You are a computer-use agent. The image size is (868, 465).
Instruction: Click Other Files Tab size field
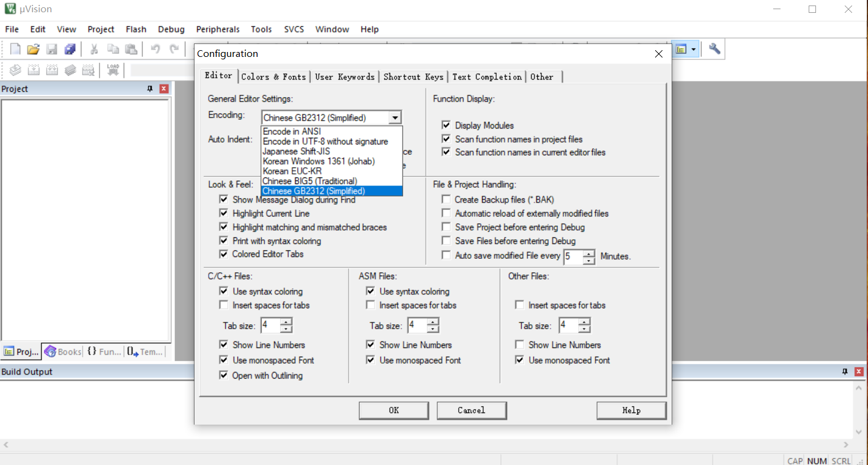pos(569,325)
